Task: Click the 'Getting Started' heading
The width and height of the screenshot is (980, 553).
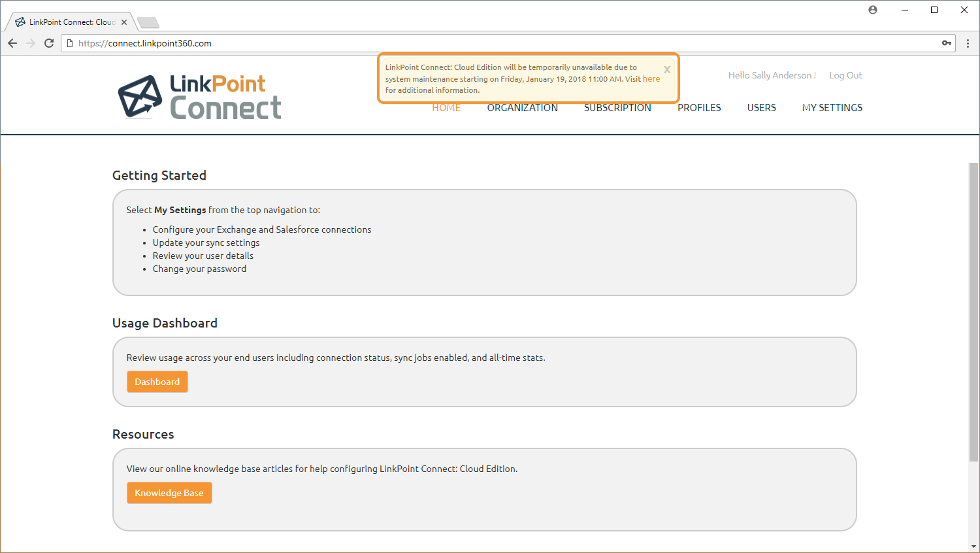Action: [159, 175]
